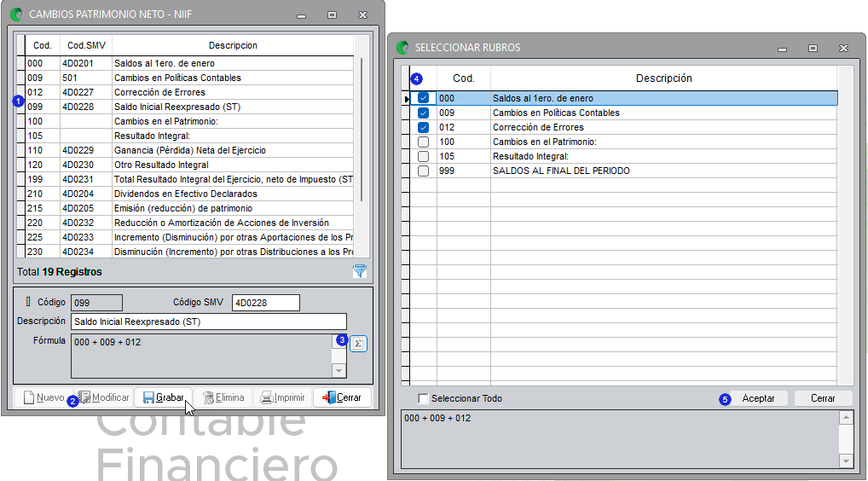Select row 012 Corrección de Errores in Cambios list
The height and width of the screenshot is (481, 868).
(189, 92)
